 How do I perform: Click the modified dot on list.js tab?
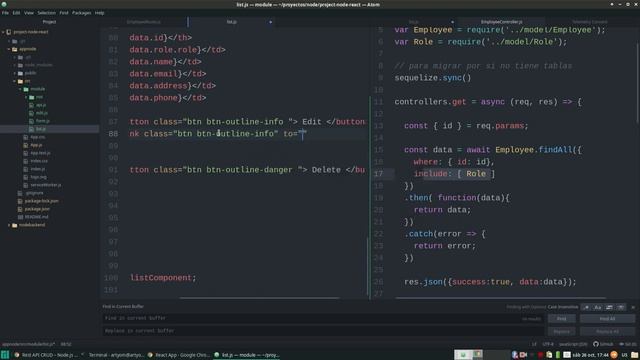point(270,22)
